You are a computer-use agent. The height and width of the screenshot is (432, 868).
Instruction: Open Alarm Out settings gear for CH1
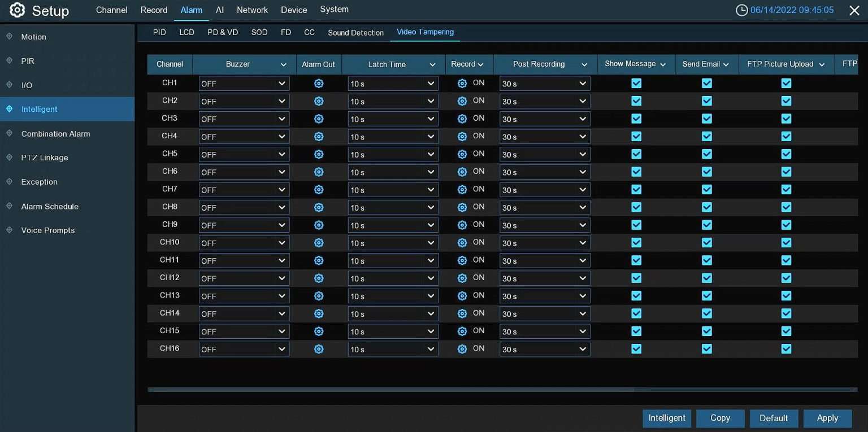click(319, 84)
